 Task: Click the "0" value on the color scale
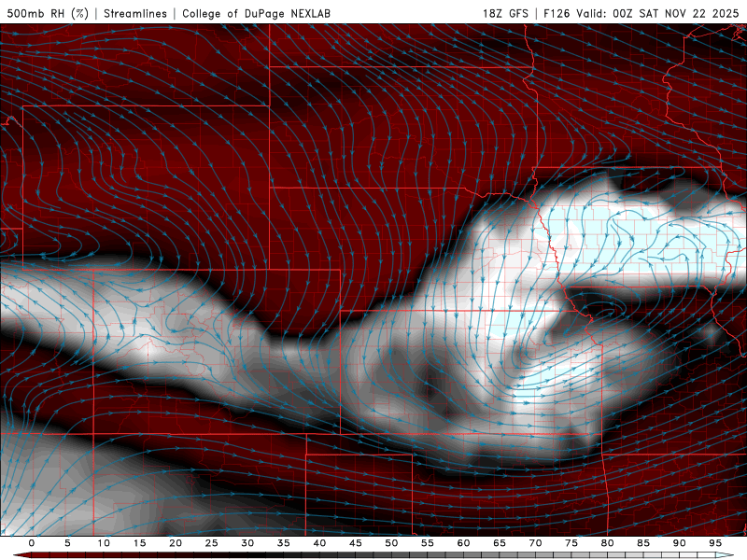coord(32,543)
